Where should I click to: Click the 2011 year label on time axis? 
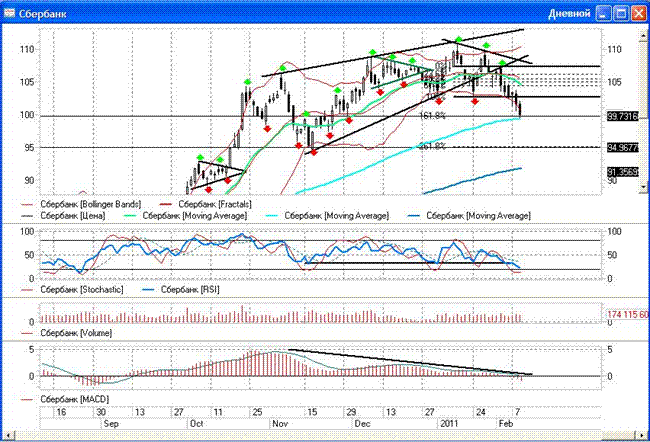449,424
